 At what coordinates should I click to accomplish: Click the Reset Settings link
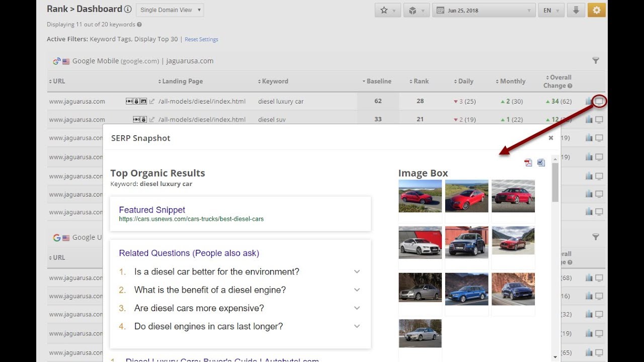point(201,39)
